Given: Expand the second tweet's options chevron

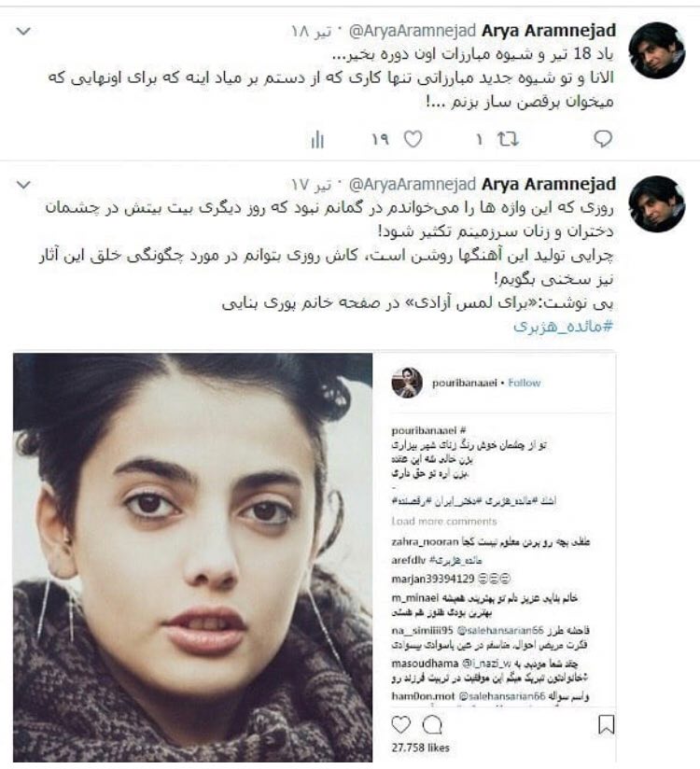Looking at the screenshot, I should coord(23,185).
